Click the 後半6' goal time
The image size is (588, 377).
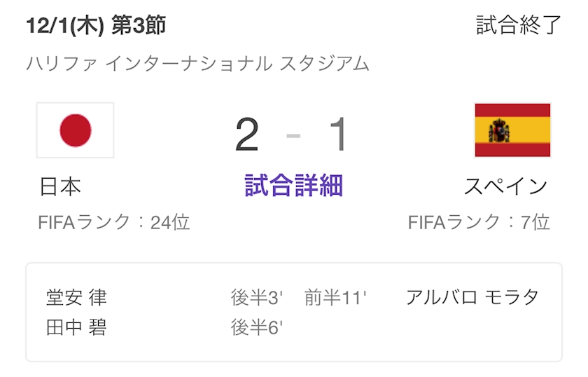coord(256,327)
